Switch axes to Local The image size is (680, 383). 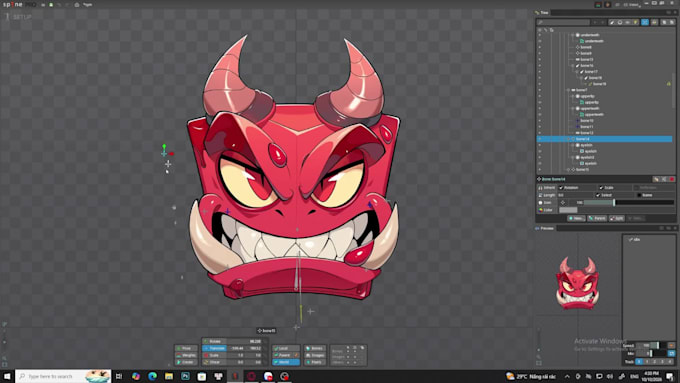[286, 348]
